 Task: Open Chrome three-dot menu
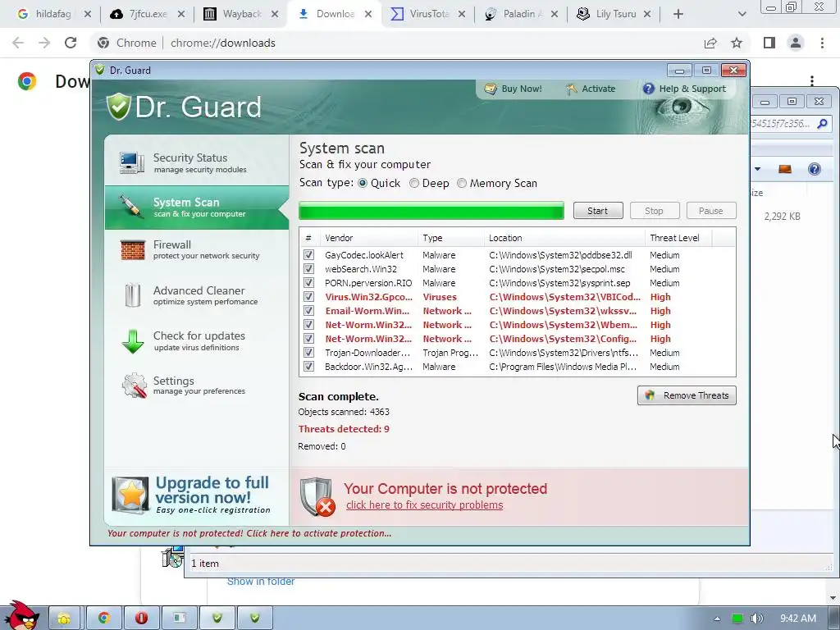(822, 43)
